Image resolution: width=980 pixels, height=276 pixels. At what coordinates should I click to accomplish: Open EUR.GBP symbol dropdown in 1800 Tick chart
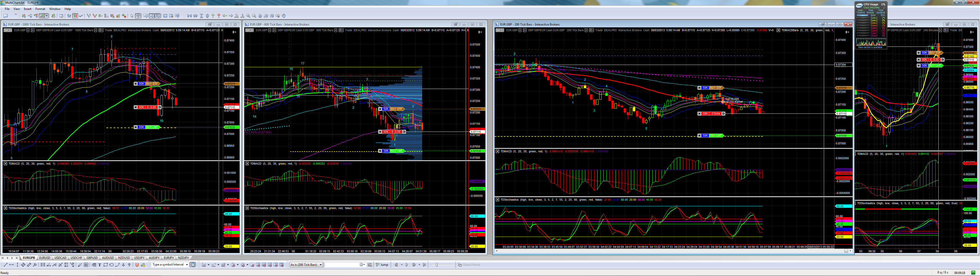click(x=27, y=30)
